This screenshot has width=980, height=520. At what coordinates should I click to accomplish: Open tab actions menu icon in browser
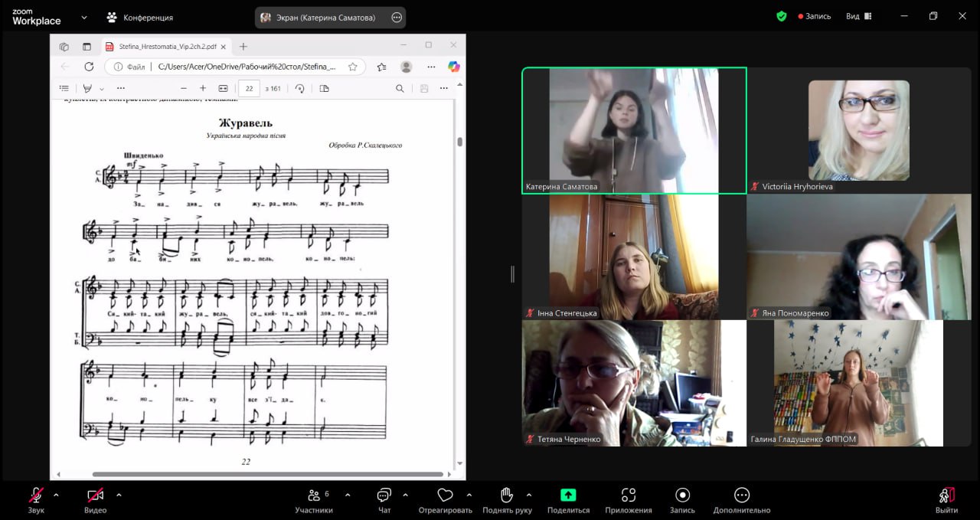87,46
